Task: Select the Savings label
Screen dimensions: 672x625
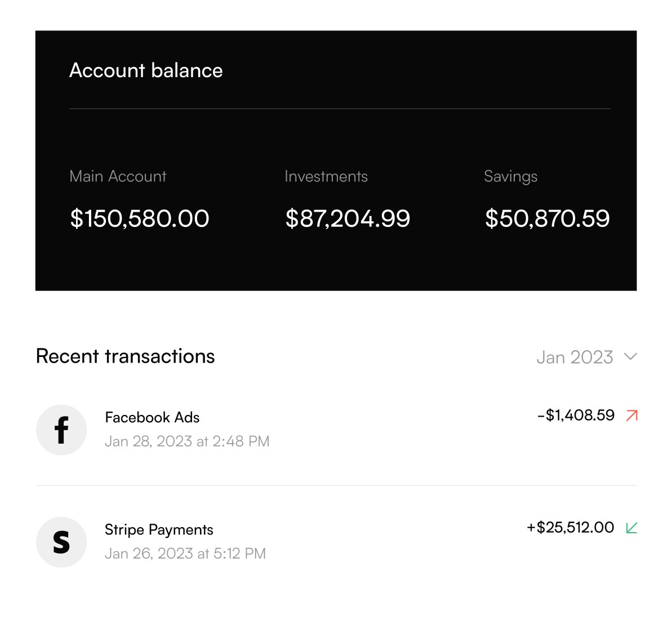Action: coord(511,176)
